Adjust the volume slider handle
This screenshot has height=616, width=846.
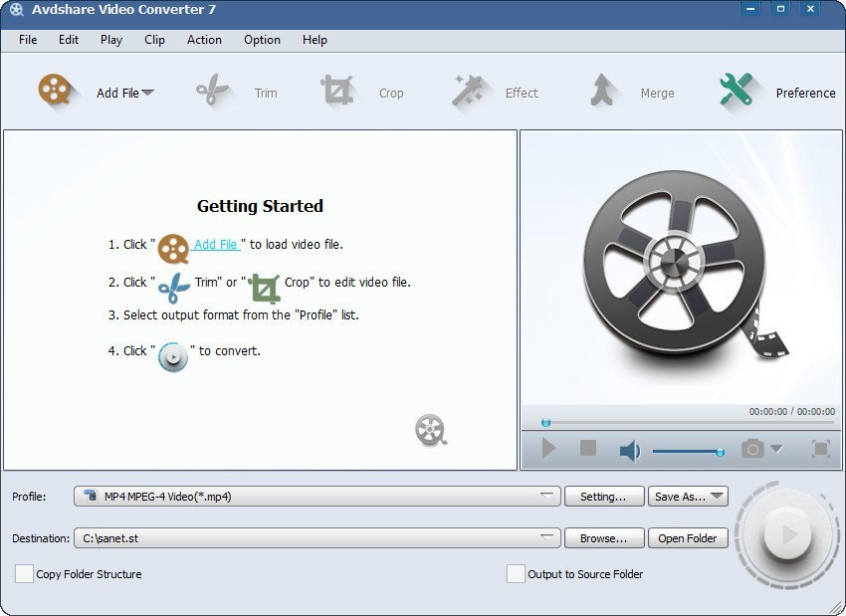coord(720,452)
